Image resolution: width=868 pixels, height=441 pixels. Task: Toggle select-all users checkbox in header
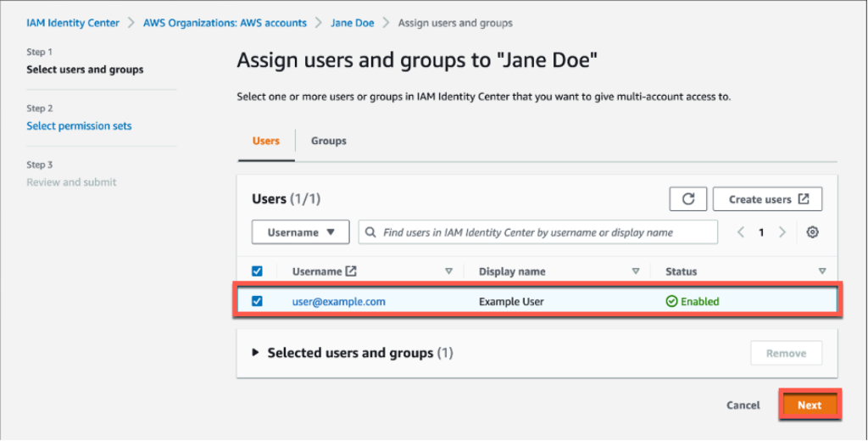pyautogui.click(x=257, y=271)
